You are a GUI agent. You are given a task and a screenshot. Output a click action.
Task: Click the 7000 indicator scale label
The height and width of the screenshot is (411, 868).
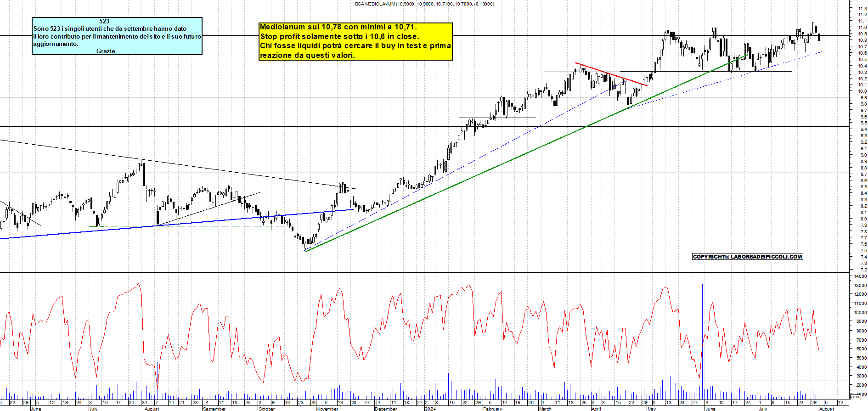point(861,340)
